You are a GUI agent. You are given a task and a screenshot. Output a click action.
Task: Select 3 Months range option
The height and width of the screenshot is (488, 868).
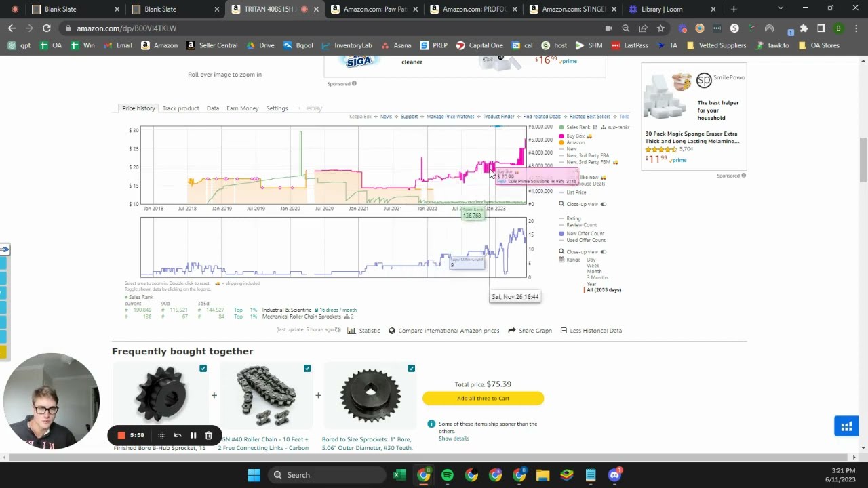[x=597, y=278]
